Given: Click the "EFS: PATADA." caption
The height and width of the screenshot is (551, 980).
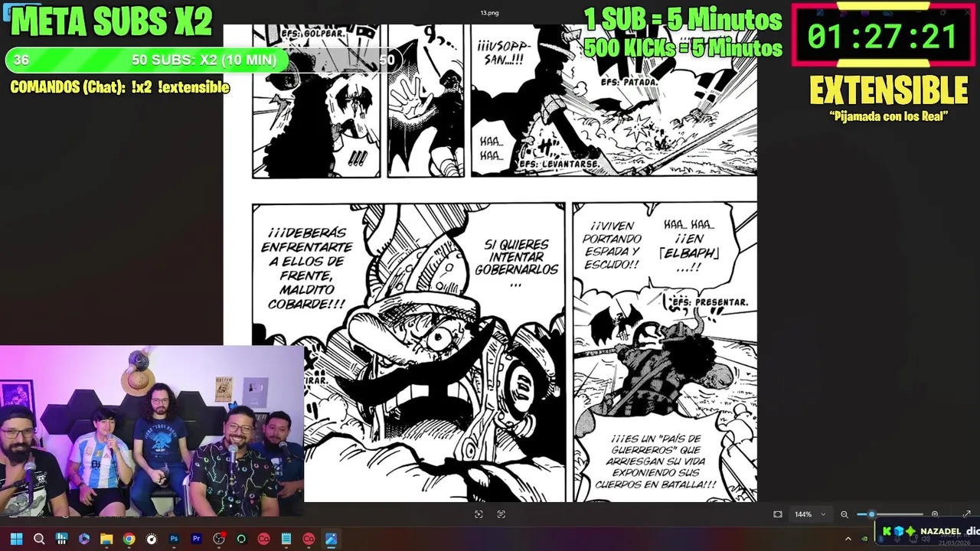Looking at the screenshot, I should pyautogui.click(x=629, y=81).
